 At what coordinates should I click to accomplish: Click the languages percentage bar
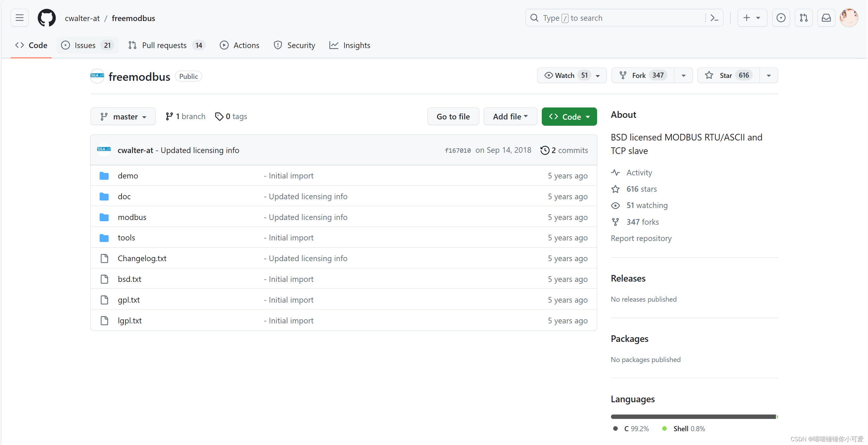(694, 417)
